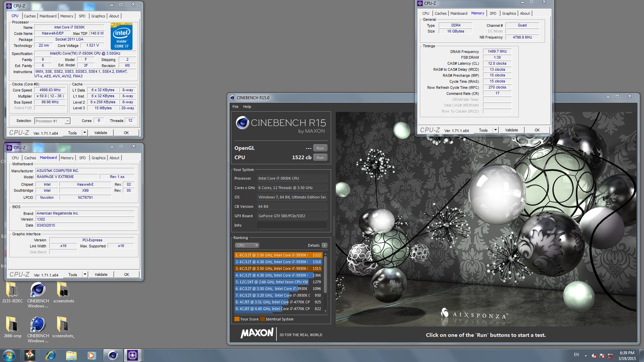The image size is (644, 362).
Task: Select ranking entry 5 Xeon 1279
Action: (278, 282)
